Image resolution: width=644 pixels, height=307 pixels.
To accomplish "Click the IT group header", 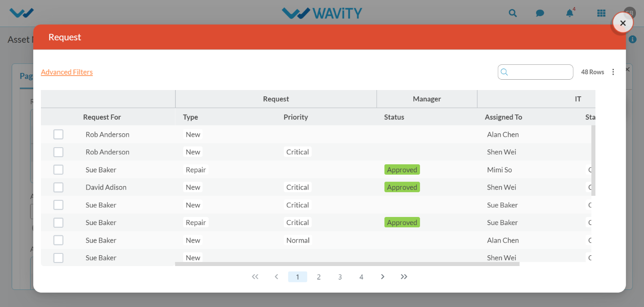I will coord(578,99).
